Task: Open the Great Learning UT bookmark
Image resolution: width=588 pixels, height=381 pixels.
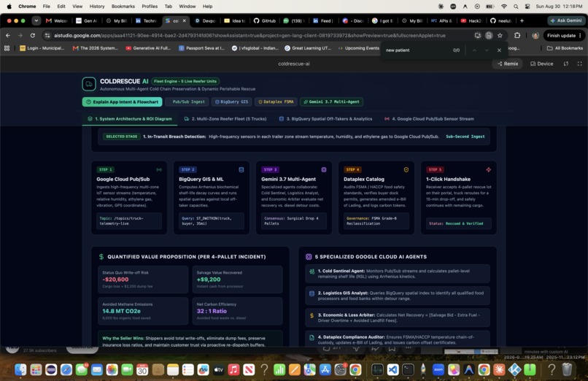Action: [x=308, y=48]
